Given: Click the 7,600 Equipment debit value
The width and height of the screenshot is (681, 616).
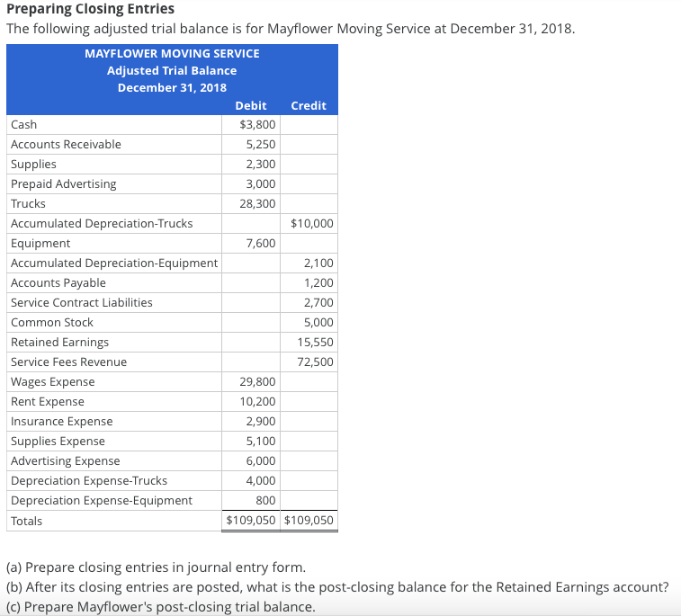Looking at the screenshot, I should (261, 243).
